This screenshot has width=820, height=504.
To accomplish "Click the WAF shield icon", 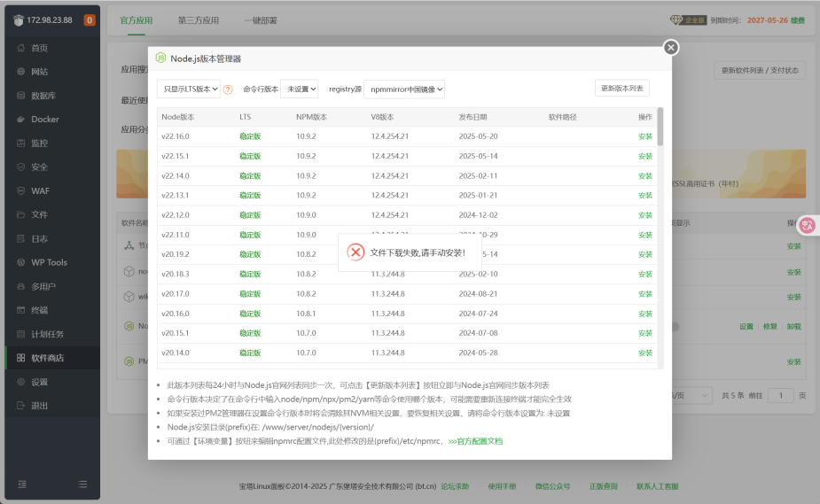I will 21,190.
